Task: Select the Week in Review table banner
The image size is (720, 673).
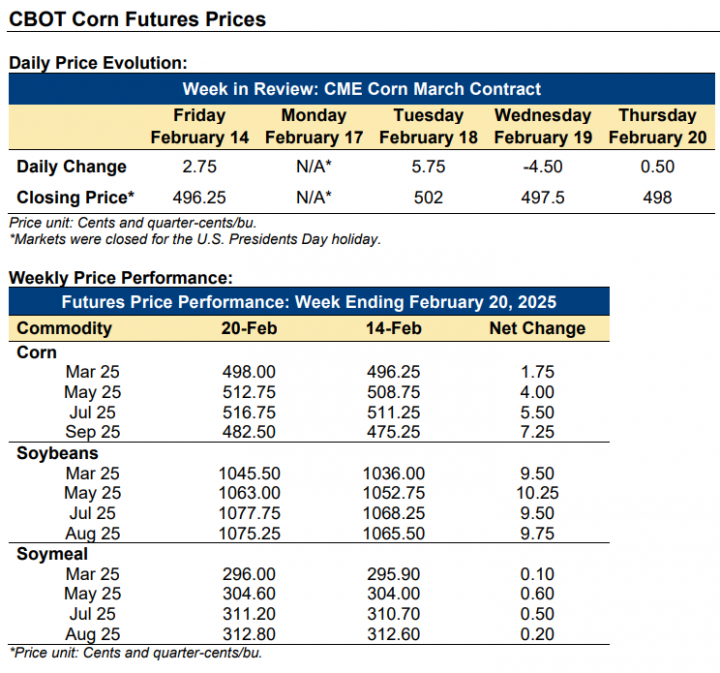Action: [361, 89]
